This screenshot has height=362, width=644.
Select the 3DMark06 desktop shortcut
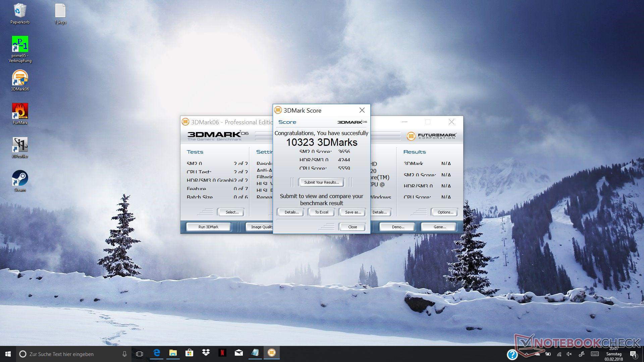20,80
